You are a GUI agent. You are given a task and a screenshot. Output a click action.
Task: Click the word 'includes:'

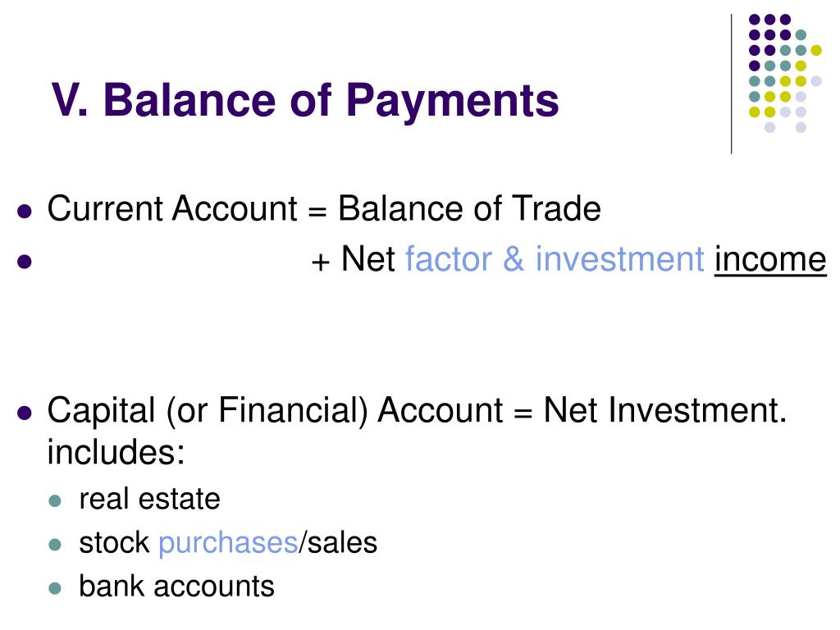116,452
